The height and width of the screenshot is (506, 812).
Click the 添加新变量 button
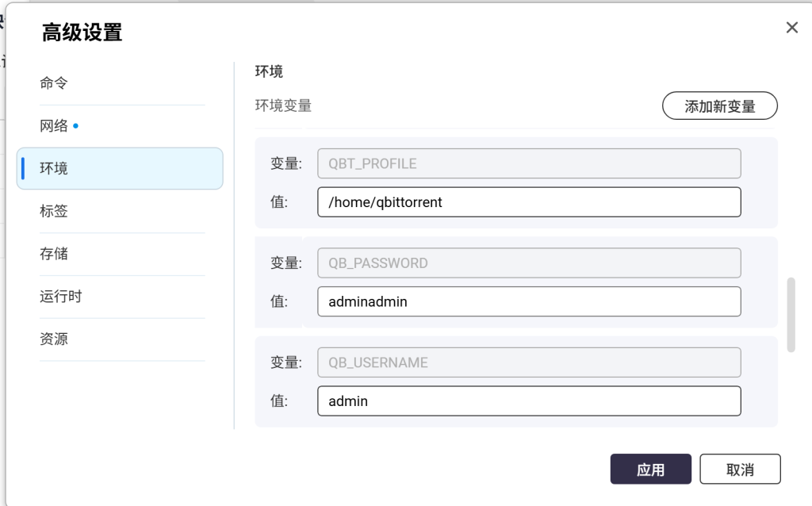tap(719, 106)
